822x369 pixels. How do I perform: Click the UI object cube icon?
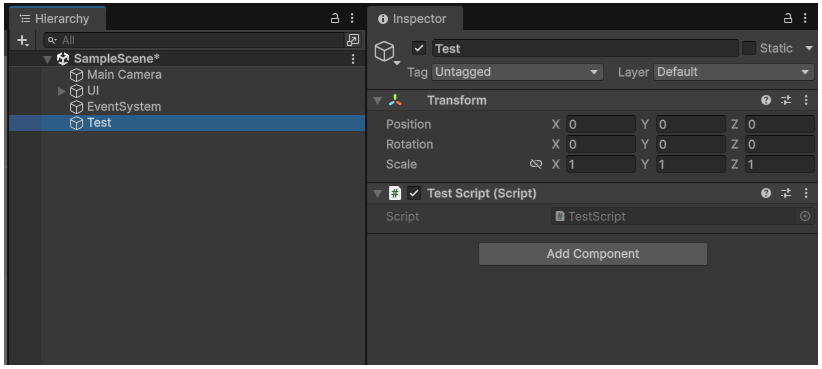[77, 91]
